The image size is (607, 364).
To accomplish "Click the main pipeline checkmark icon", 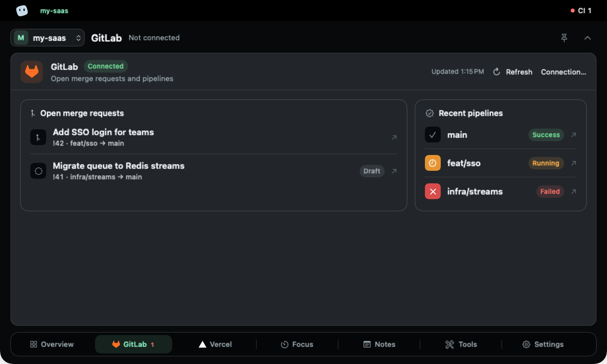I will pyautogui.click(x=433, y=135).
